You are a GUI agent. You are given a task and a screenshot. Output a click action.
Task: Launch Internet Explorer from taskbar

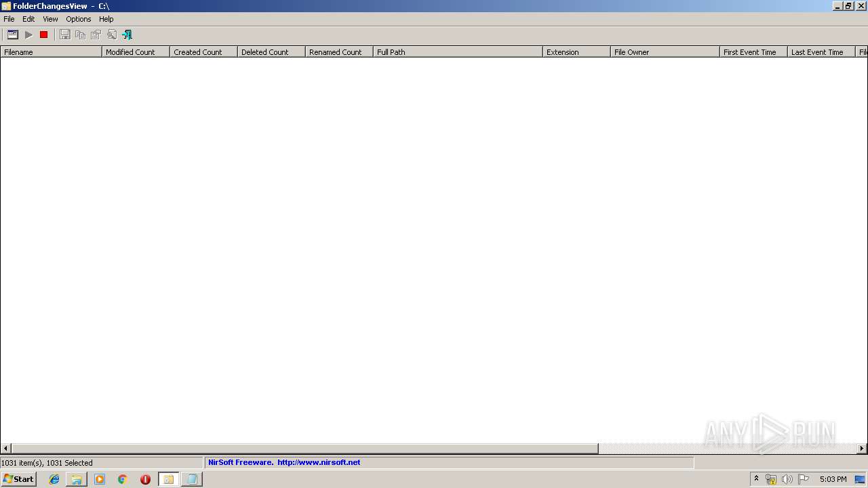pos(54,479)
